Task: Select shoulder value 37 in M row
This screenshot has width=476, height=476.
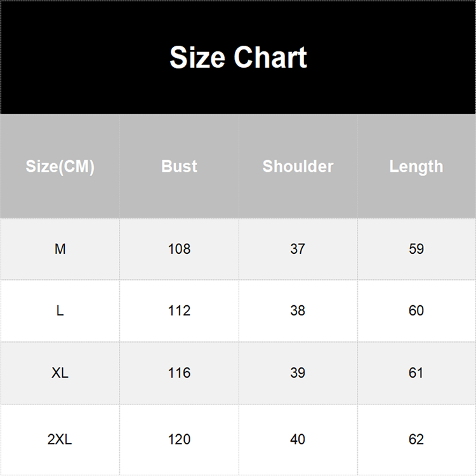Action: (x=298, y=249)
